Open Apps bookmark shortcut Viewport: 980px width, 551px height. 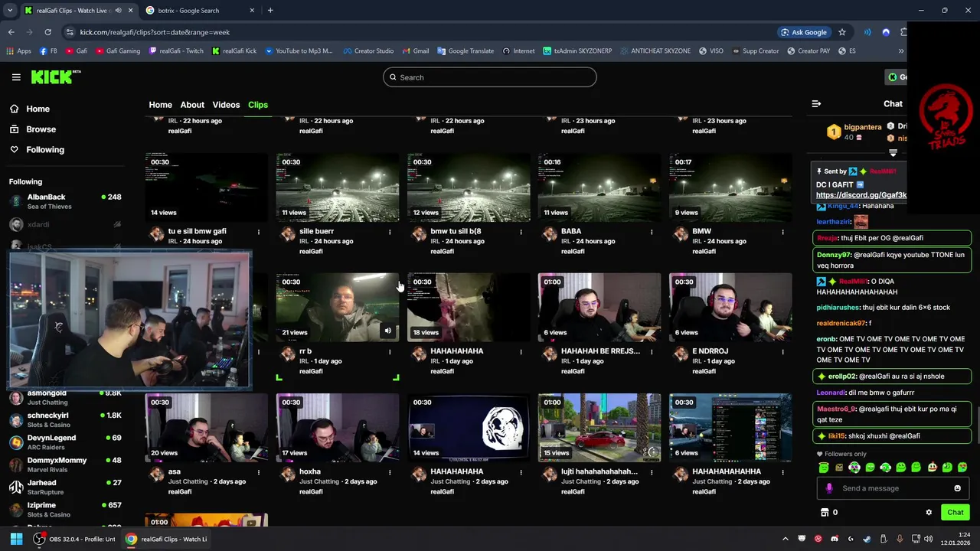[18, 51]
